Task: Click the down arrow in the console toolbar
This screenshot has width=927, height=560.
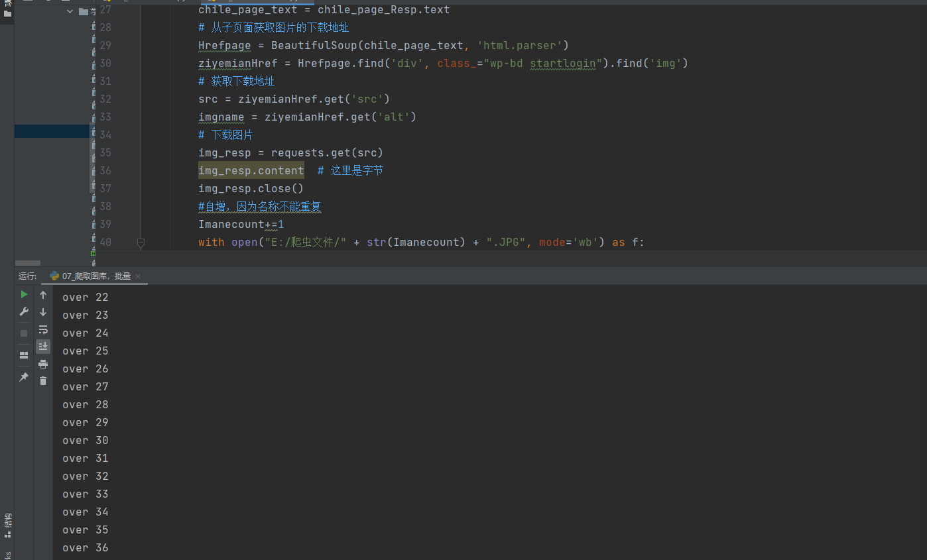Action: click(43, 312)
